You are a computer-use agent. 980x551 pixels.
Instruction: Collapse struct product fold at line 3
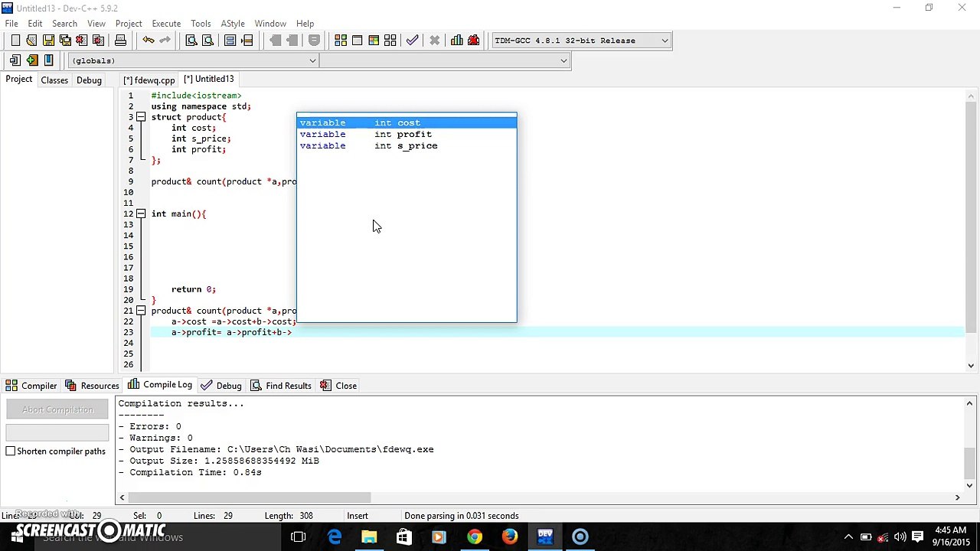click(141, 117)
